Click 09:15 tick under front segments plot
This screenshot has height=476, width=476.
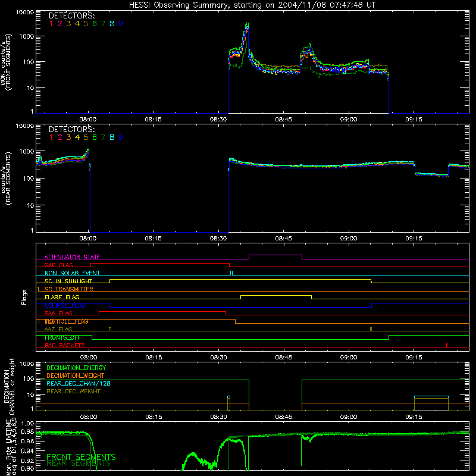(x=414, y=120)
